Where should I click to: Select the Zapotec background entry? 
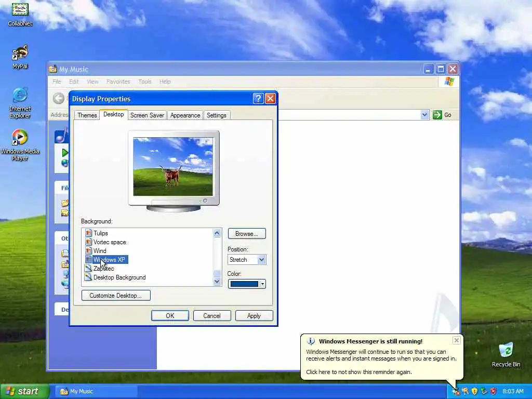pyautogui.click(x=103, y=269)
